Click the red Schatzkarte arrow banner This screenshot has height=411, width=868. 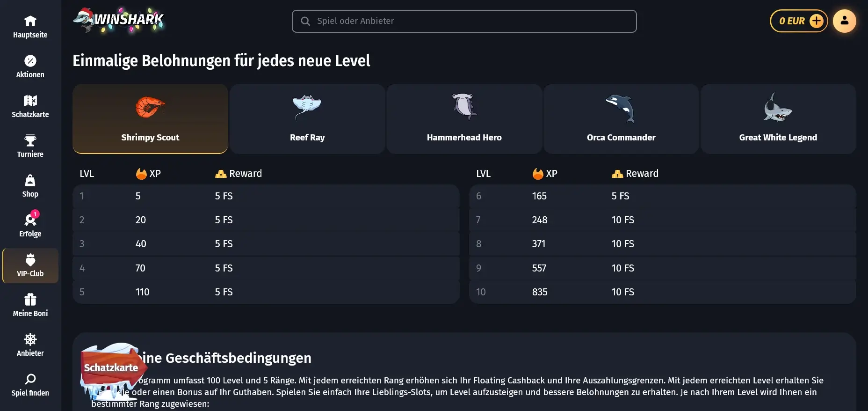pos(112,368)
